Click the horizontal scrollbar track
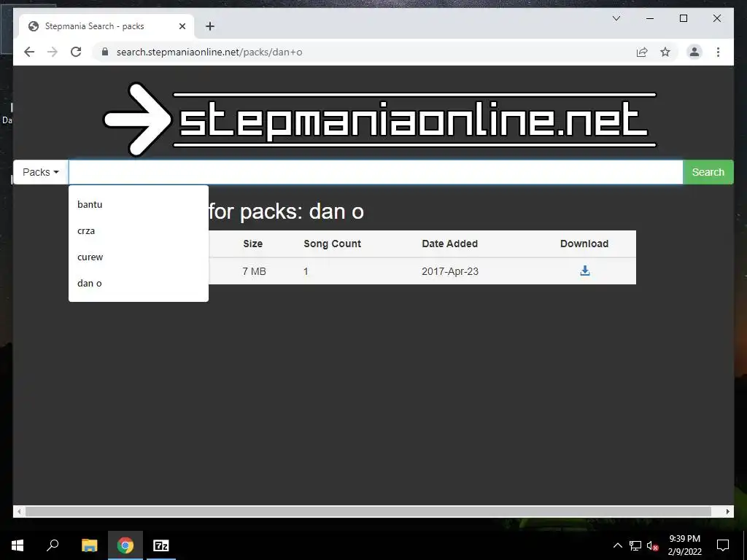 [368, 511]
